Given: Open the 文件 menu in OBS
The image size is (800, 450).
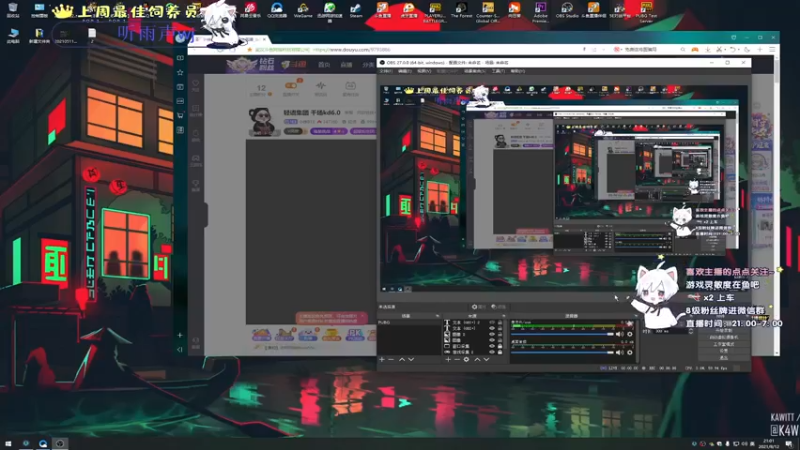Looking at the screenshot, I should [386, 71].
